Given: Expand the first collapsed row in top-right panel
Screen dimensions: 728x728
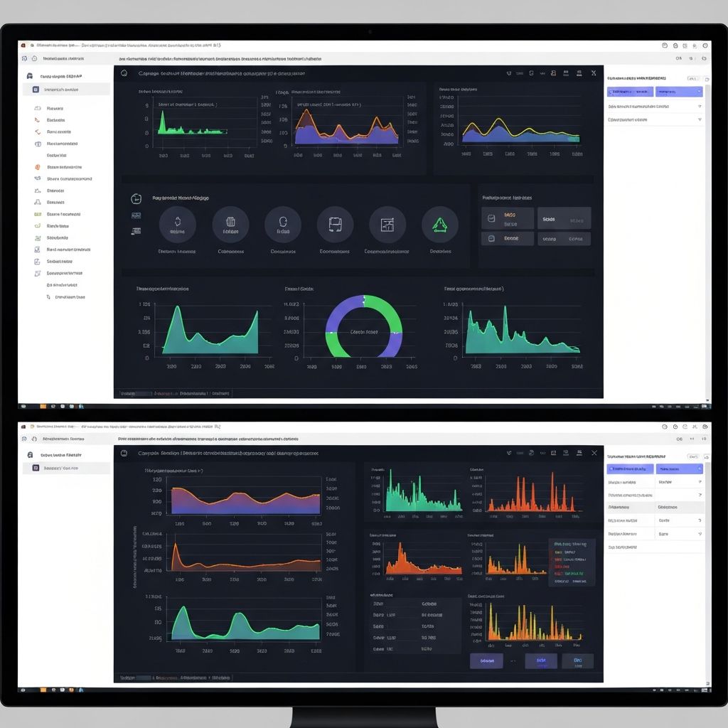Looking at the screenshot, I should pyautogui.click(x=700, y=106).
